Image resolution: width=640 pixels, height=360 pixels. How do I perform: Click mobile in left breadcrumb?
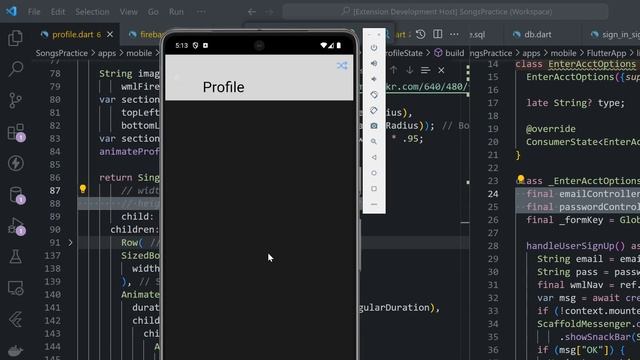[139, 53]
